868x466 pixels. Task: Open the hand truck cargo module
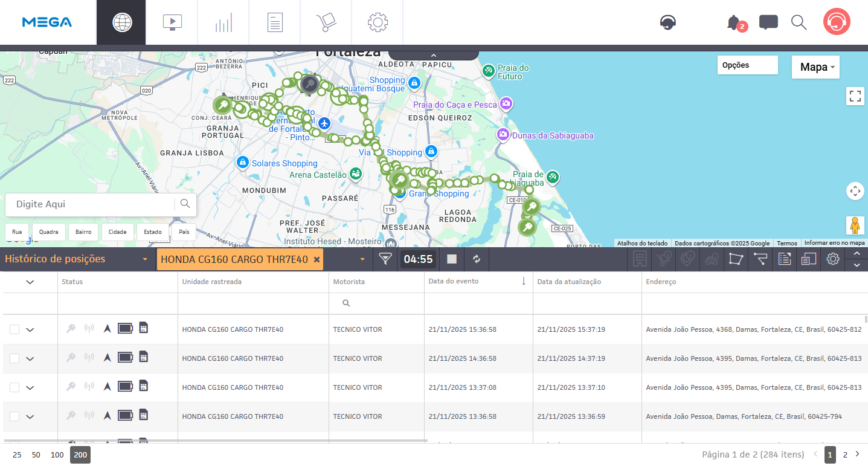(x=326, y=22)
